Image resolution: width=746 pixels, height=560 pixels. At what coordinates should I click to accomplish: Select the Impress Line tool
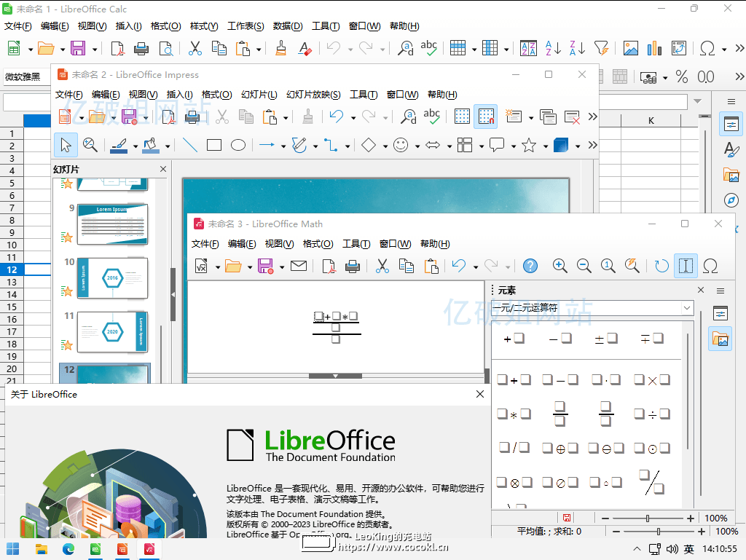tap(190, 145)
